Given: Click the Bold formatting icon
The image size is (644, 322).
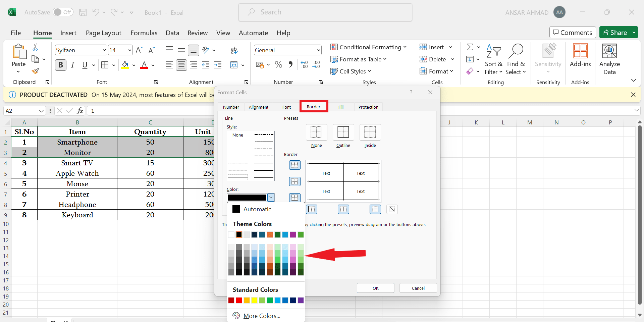Looking at the screenshot, I should (60, 65).
